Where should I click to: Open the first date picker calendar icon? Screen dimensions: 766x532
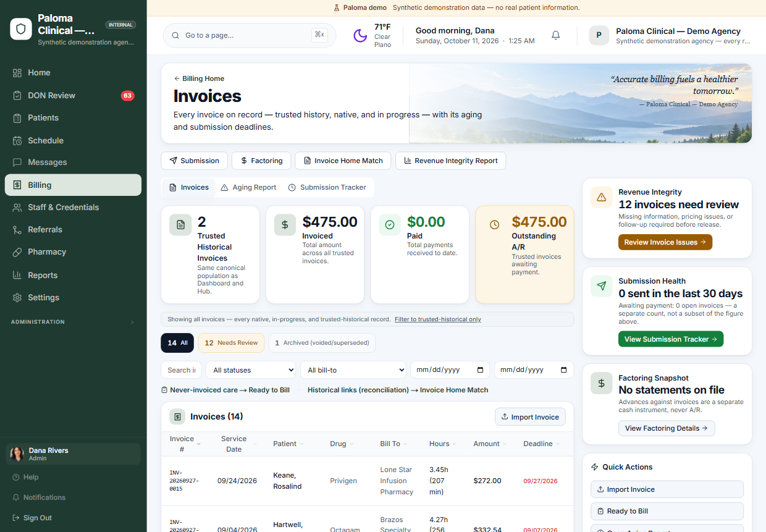481,370
